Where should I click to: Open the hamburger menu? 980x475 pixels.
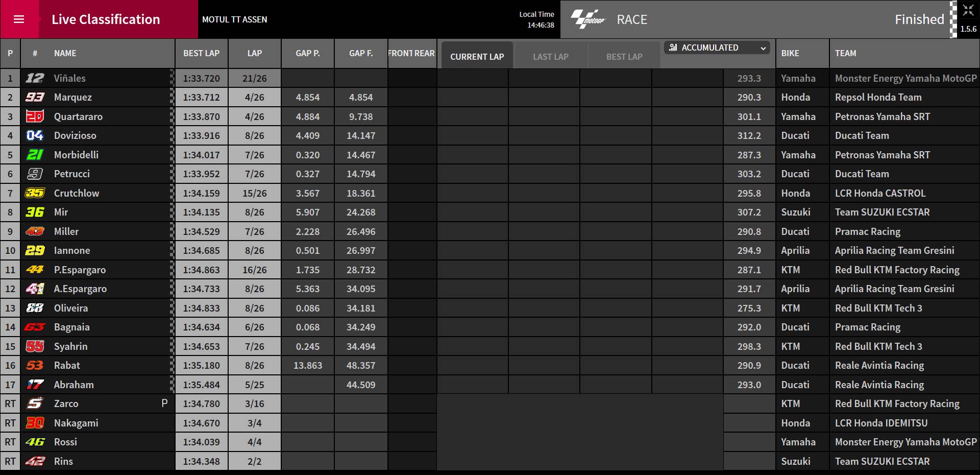point(19,19)
